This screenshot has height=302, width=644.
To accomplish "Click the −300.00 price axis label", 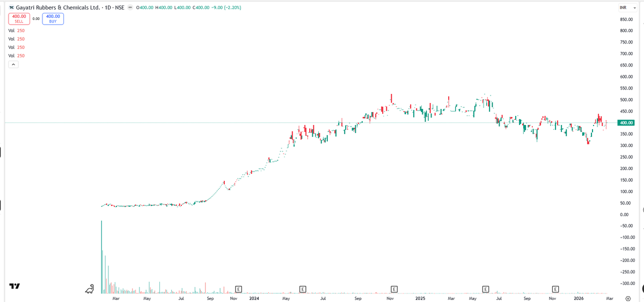I will coord(627,283).
